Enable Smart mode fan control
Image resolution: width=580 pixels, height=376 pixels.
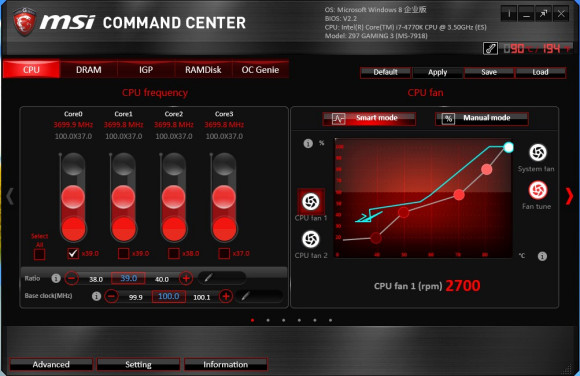click(x=369, y=118)
